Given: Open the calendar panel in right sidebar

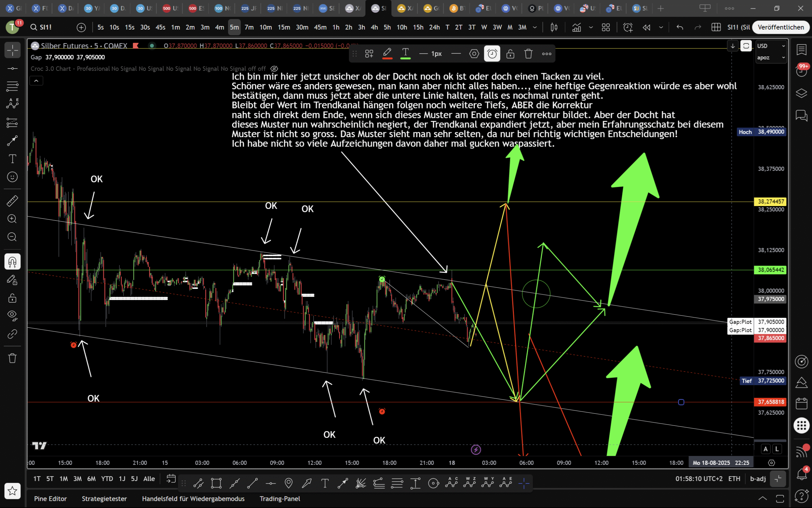Looking at the screenshot, I should point(801,403).
